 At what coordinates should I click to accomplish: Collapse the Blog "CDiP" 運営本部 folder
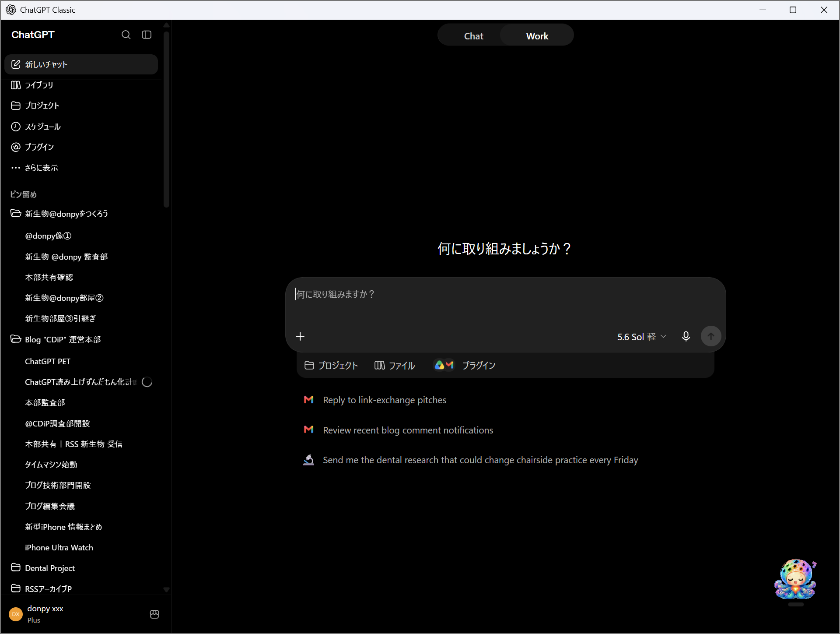(x=81, y=339)
